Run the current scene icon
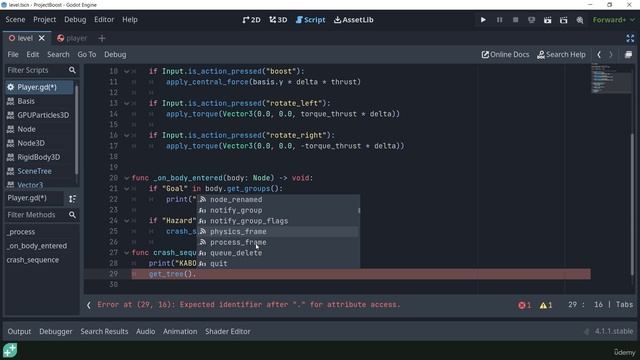640x360 pixels. click(547, 20)
